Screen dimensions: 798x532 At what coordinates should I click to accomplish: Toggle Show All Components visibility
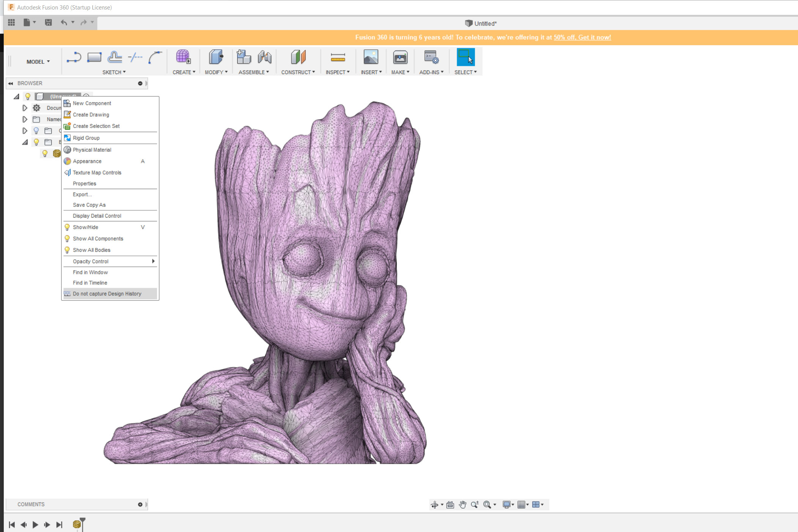pyautogui.click(x=98, y=239)
